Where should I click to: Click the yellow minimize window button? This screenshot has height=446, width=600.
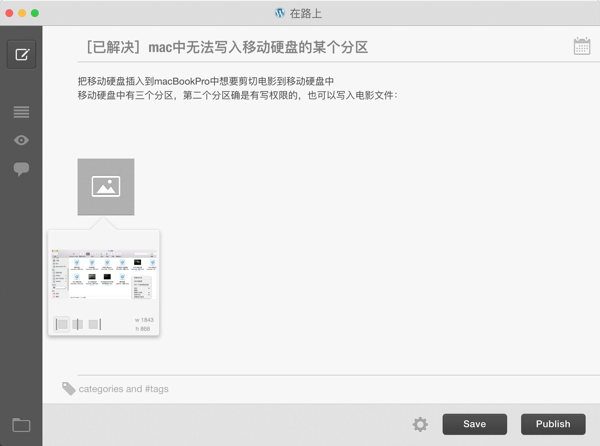click(x=22, y=13)
